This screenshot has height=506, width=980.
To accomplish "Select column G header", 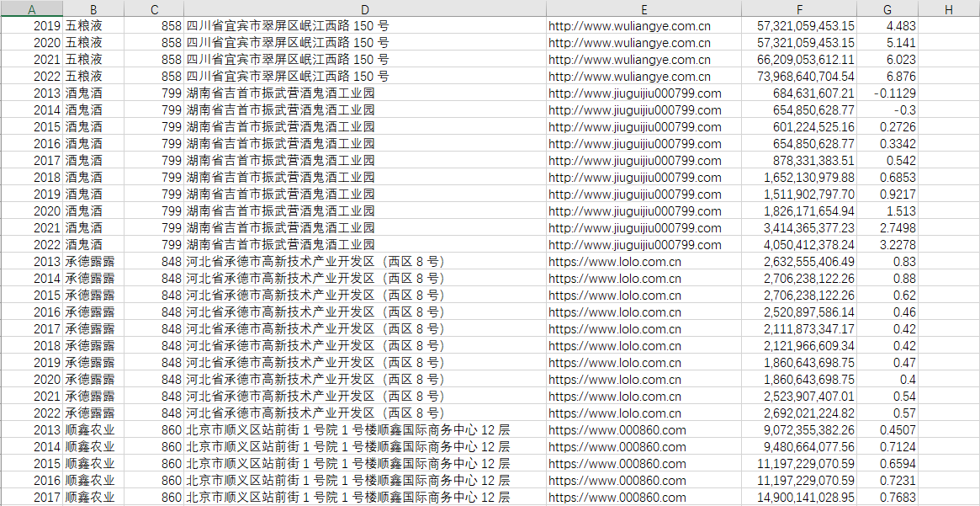I will (887, 8).
